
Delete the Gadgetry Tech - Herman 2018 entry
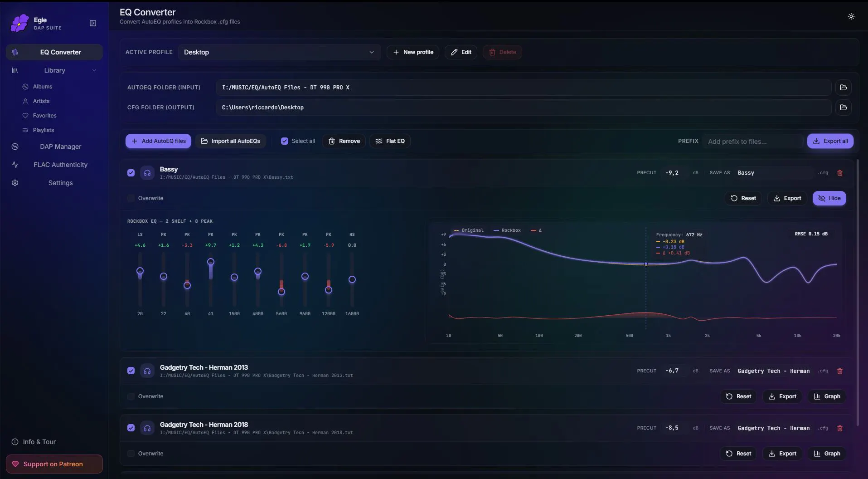point(839,428)
